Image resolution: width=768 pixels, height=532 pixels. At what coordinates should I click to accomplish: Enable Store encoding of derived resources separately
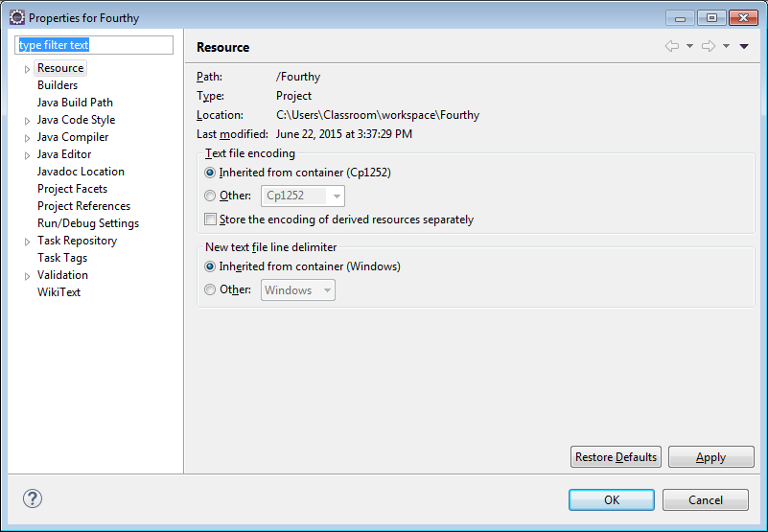tap(211, 220)
